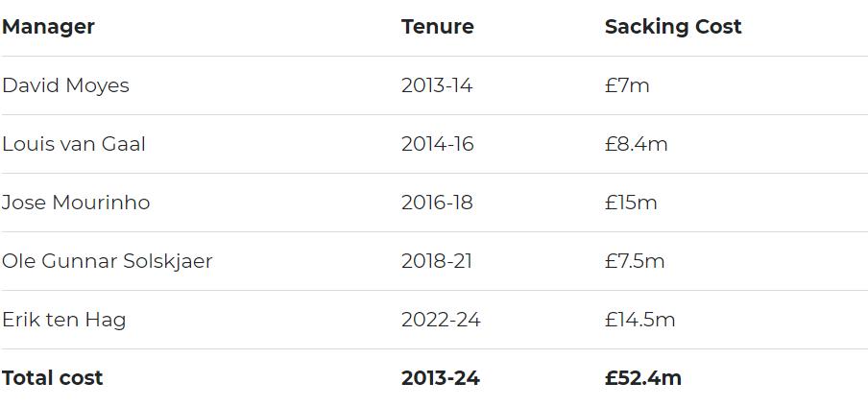Select the £52.4m total value
Screen dimensions: 868x407
coord(642,378)
